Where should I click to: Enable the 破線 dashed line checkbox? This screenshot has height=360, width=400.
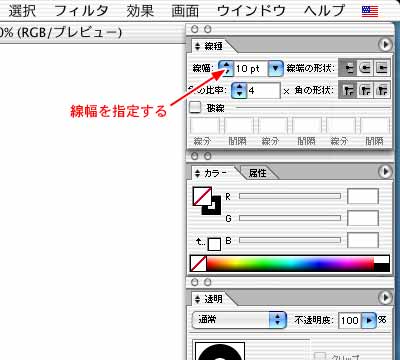point(195,108)
